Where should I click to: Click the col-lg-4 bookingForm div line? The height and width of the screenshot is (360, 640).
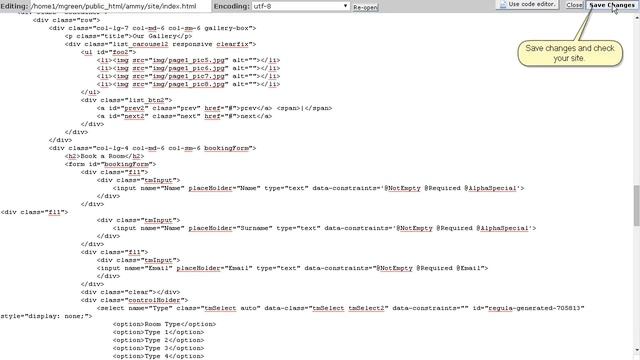152,148
